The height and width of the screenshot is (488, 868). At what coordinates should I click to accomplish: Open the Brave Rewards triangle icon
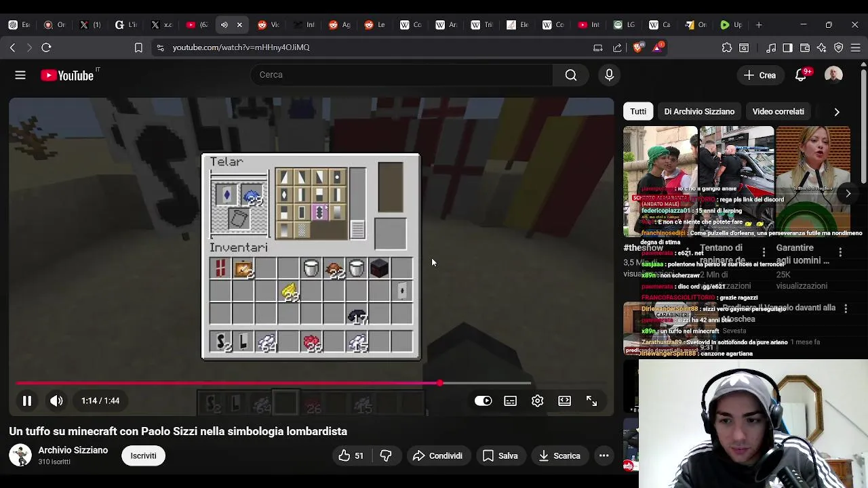coord(658,47)
